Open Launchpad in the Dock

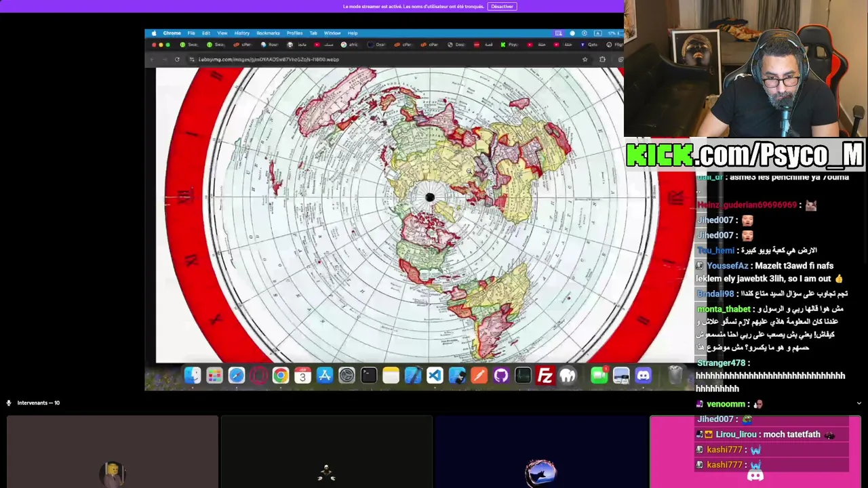(214, 375)
